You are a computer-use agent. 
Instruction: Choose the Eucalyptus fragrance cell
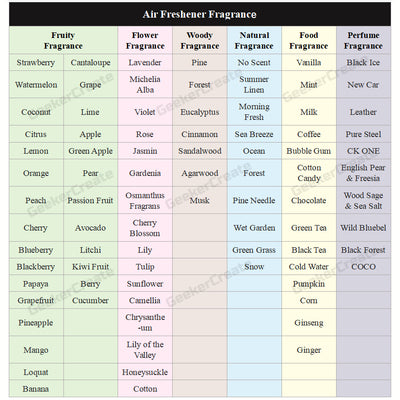pyautogui.click(x=200, y=112)
